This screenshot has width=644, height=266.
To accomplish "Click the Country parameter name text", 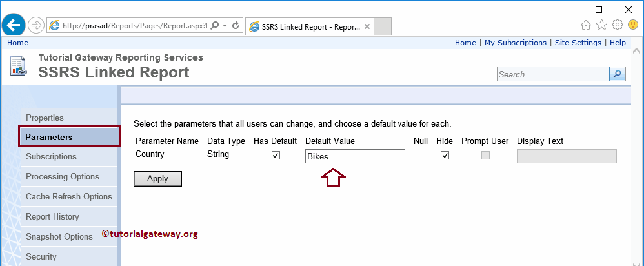I will [150, 154].
